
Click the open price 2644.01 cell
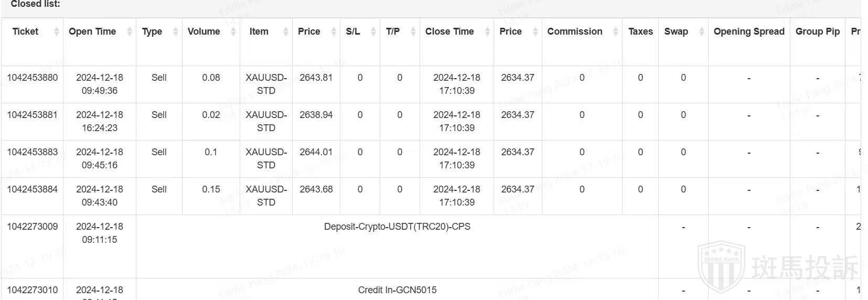(x=316, y=152)
